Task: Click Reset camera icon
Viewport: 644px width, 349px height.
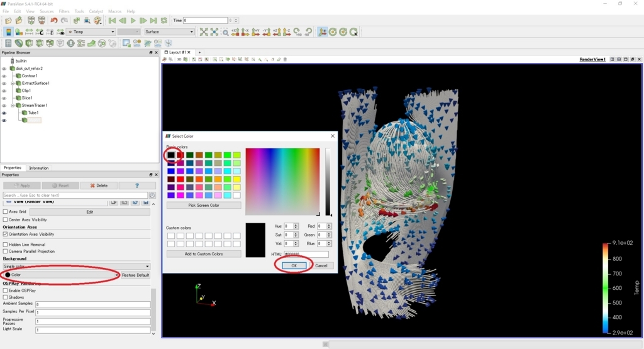Action: click(x=204, y=32)
